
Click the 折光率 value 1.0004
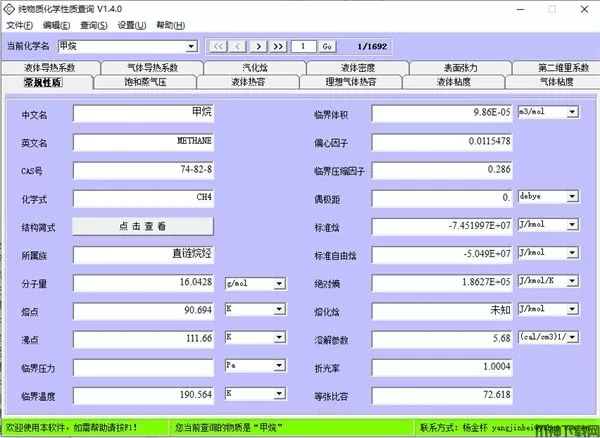coord(442,368)
